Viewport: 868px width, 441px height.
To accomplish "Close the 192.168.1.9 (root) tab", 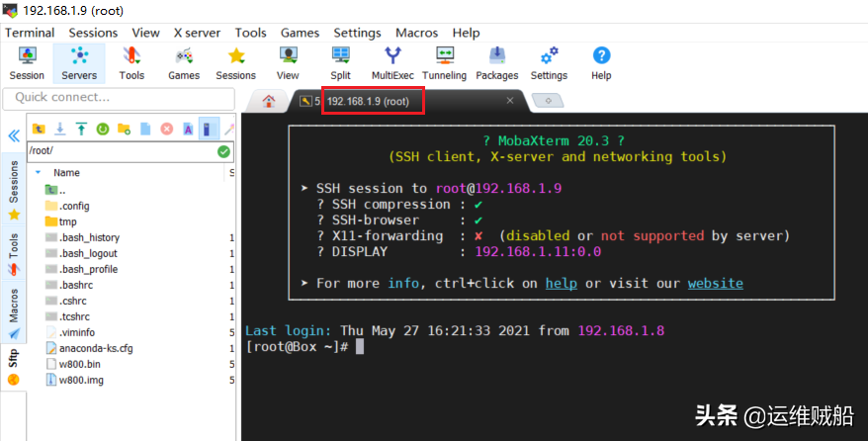I will click(510, 100).
